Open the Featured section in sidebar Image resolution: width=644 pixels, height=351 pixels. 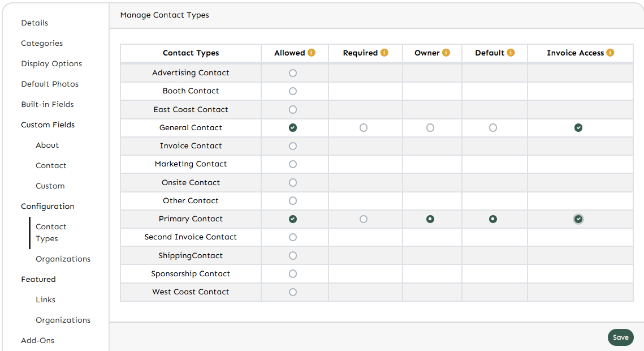point(38,279)
